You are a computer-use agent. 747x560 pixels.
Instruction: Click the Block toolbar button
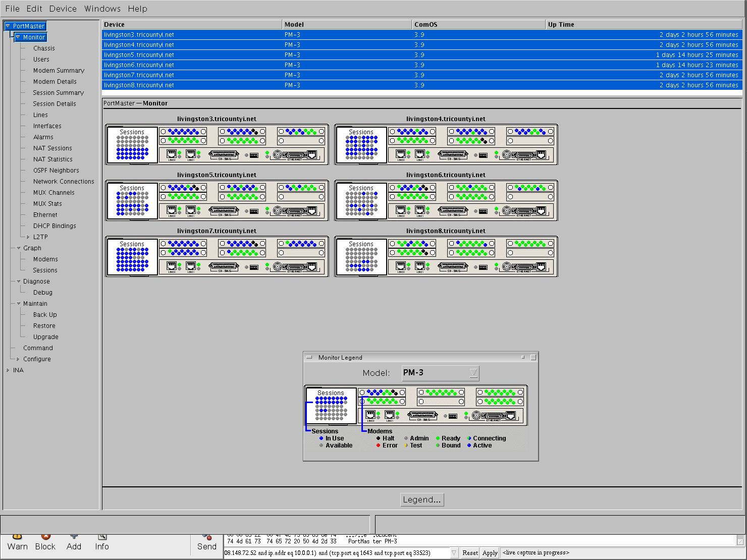click(x=45, y=543)
